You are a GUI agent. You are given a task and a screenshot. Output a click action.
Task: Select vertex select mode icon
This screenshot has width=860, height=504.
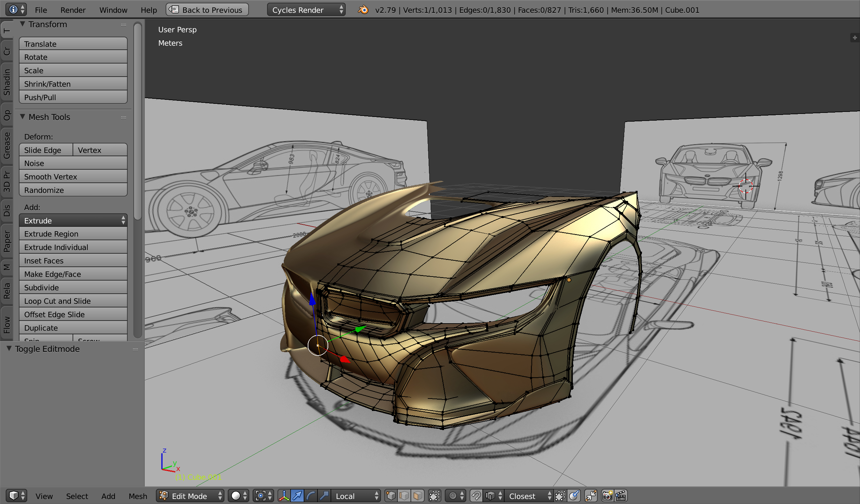[x=391, y=496]
